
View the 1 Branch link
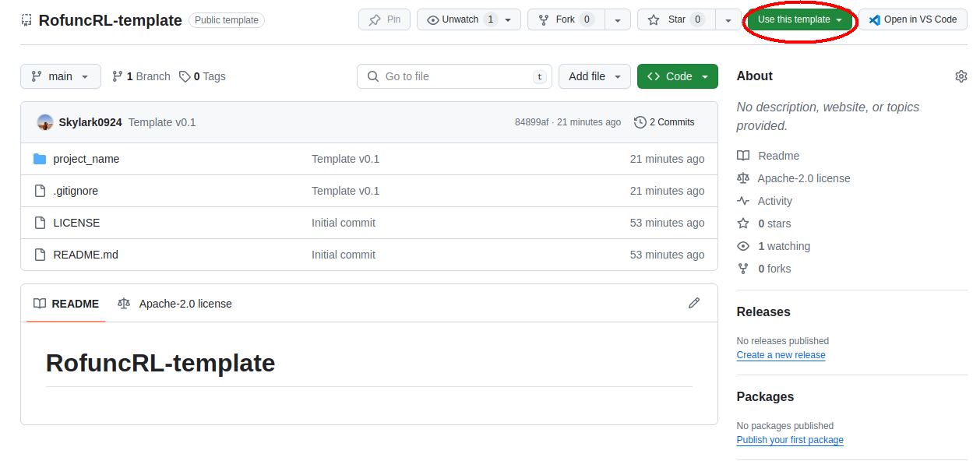(x=141, y=76)
